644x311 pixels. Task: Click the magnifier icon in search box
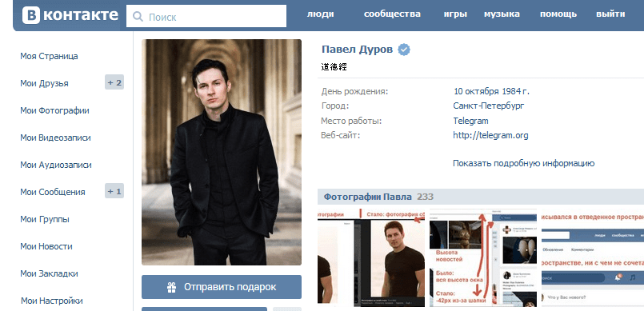[138, 17]
